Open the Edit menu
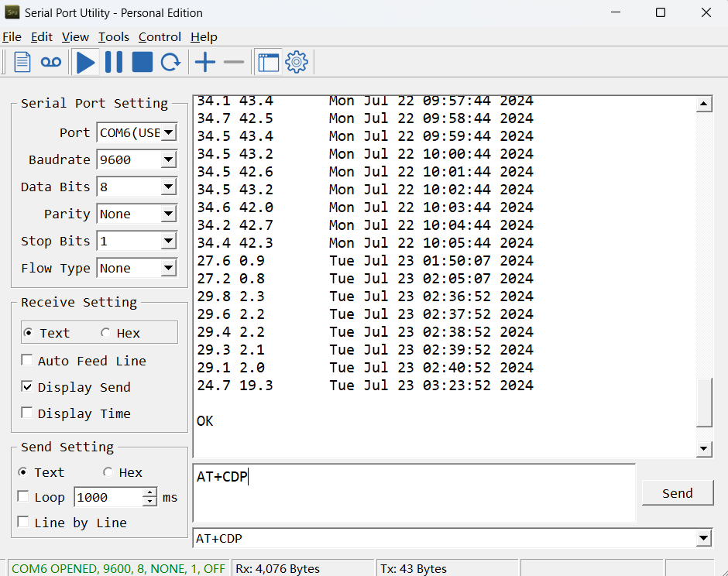 coord(42,37)
